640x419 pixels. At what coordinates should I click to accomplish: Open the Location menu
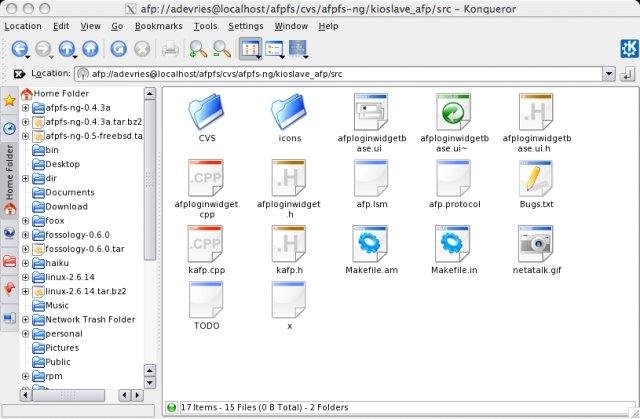(23, 26)
